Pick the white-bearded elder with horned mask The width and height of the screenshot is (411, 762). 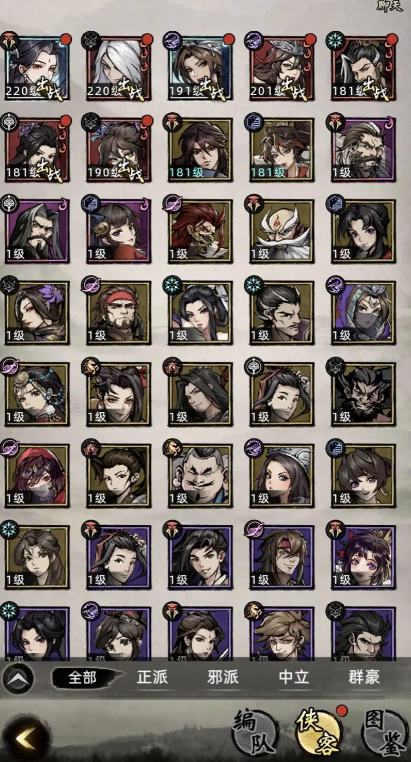tap(282, 231)
